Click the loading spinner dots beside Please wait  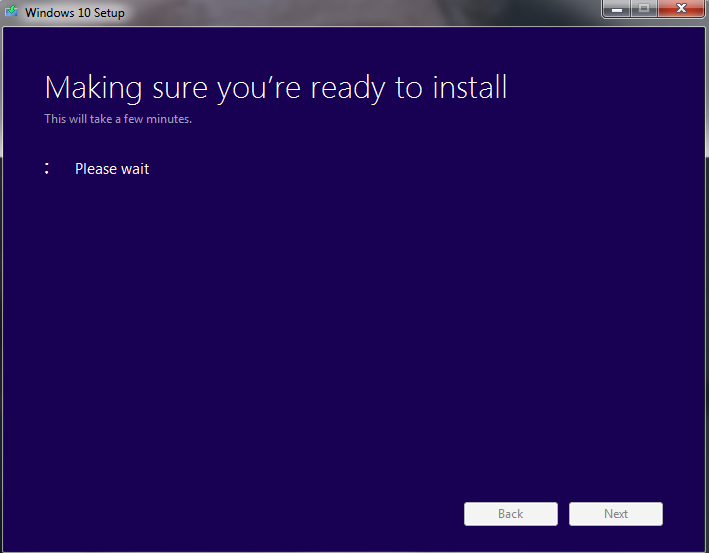(x=47, y=169)
